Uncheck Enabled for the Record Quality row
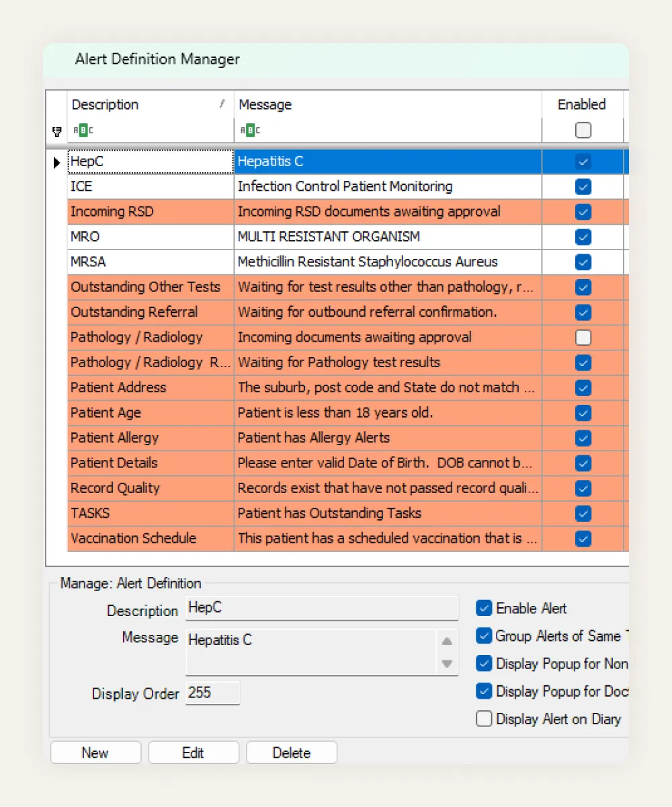 click(x=583, y=488)
